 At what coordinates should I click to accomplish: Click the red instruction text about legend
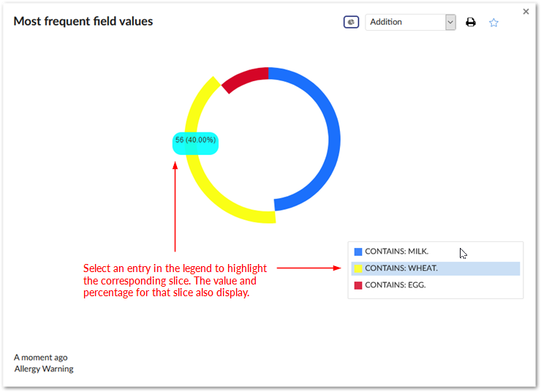175,281
